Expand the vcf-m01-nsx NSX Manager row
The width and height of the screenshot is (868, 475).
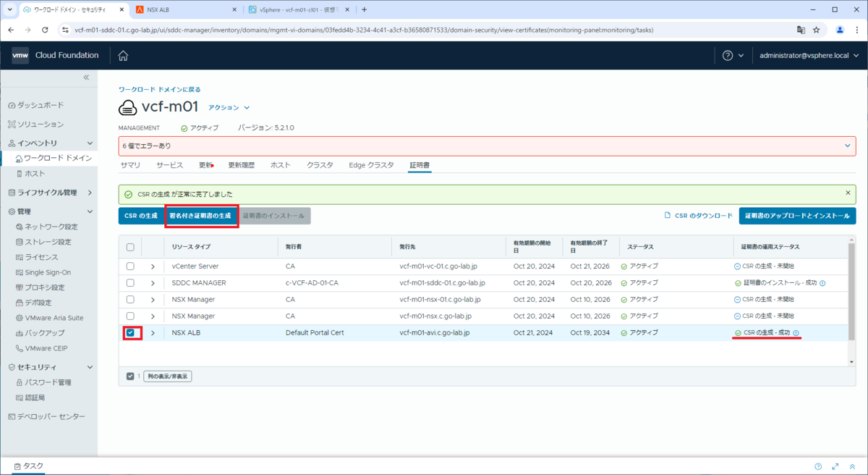[x=153, y=316]
